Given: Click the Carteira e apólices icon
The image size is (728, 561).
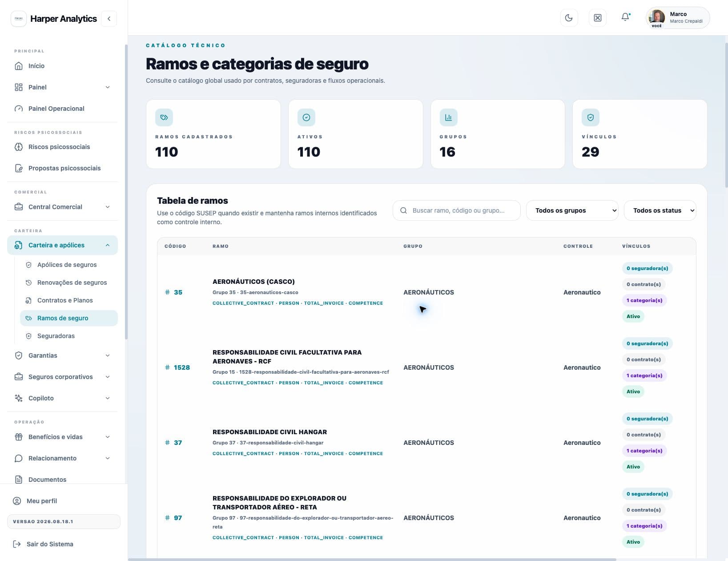Looking at the screenshot, I should coord(19,245).
